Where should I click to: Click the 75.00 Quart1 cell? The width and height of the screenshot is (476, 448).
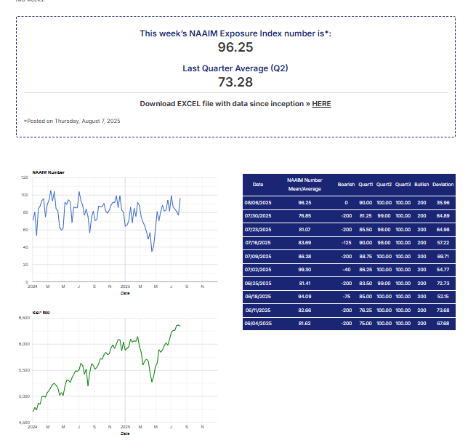(366, 324)
